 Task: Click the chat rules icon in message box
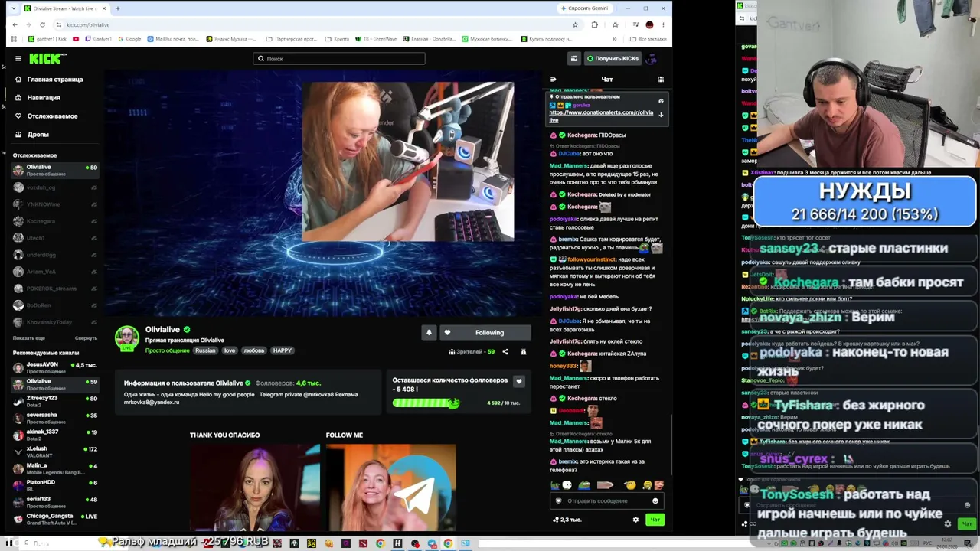click(x=558, y=501)
